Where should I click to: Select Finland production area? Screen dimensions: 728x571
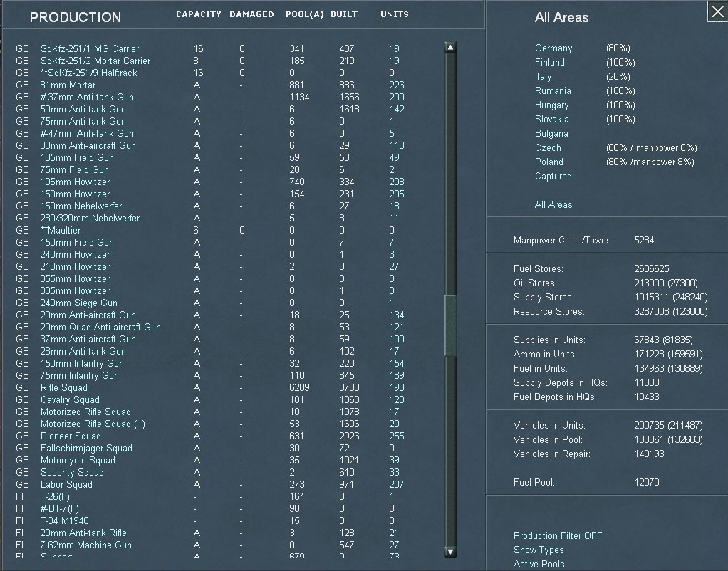click(x=549, y=62)
